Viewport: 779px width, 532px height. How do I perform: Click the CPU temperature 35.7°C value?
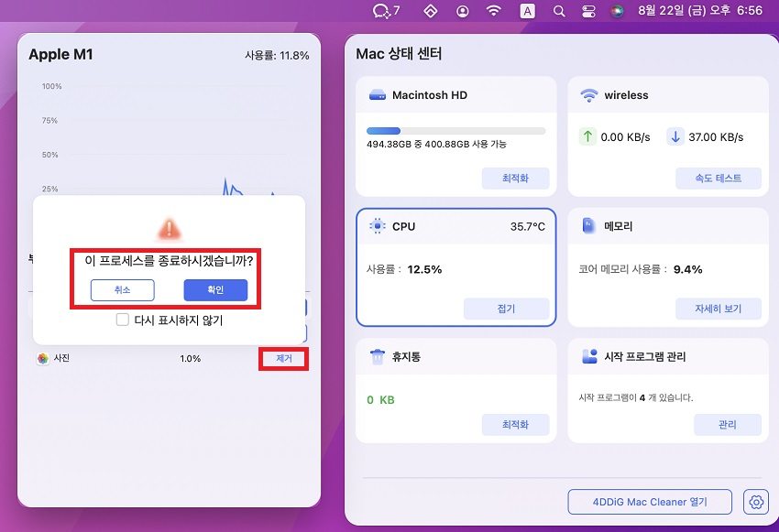527,226
